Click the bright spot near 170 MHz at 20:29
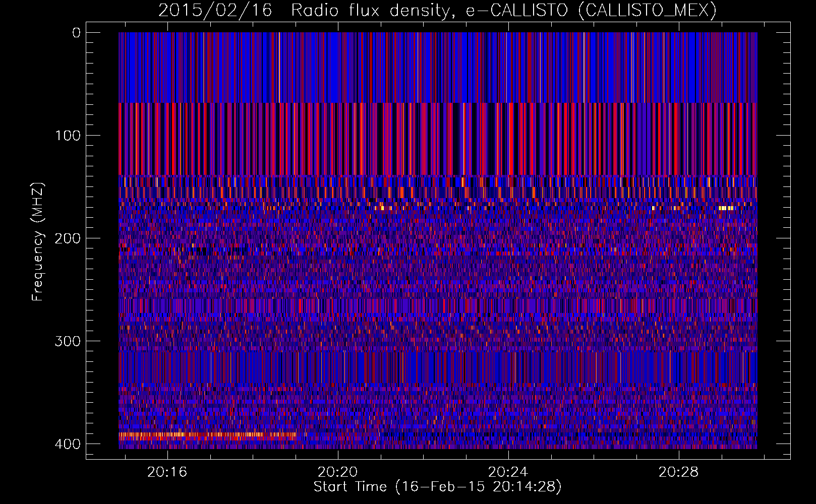Screen dimensions: 816x504 click(726, 208)
